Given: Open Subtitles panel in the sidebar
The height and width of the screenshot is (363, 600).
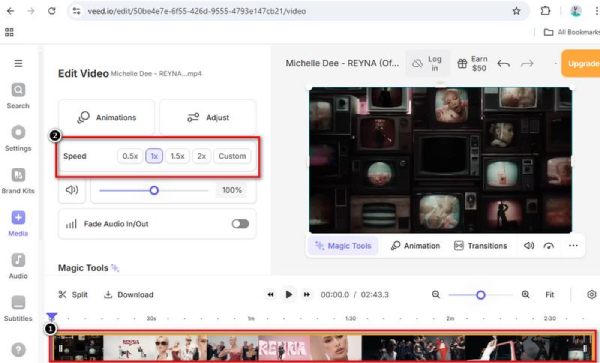Looking at the screenshot, I should point(18,308).
